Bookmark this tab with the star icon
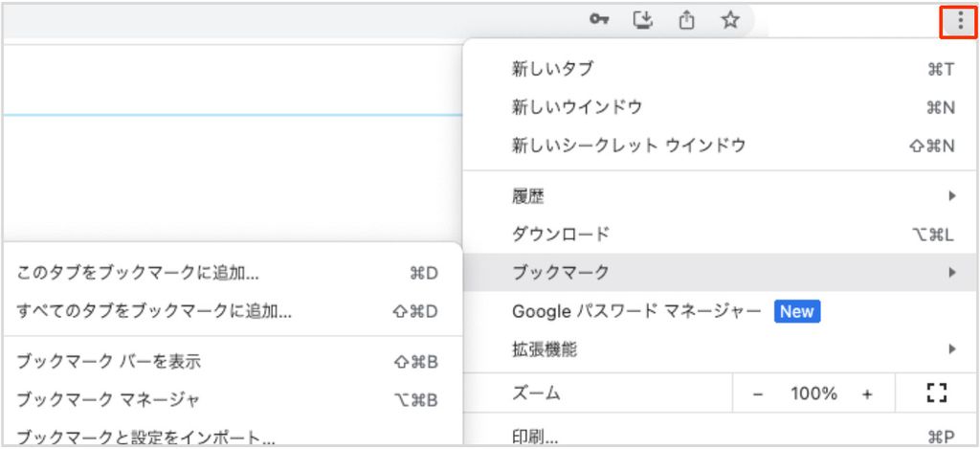 pos(730,21)
